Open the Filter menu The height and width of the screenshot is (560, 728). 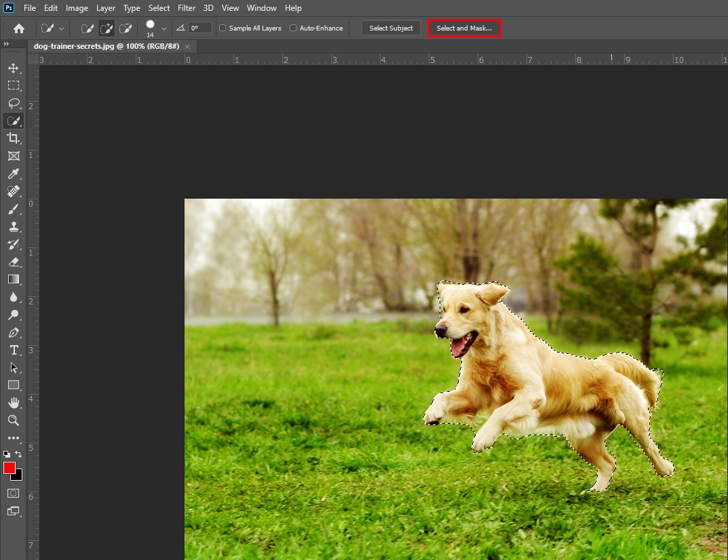point(187,8)
